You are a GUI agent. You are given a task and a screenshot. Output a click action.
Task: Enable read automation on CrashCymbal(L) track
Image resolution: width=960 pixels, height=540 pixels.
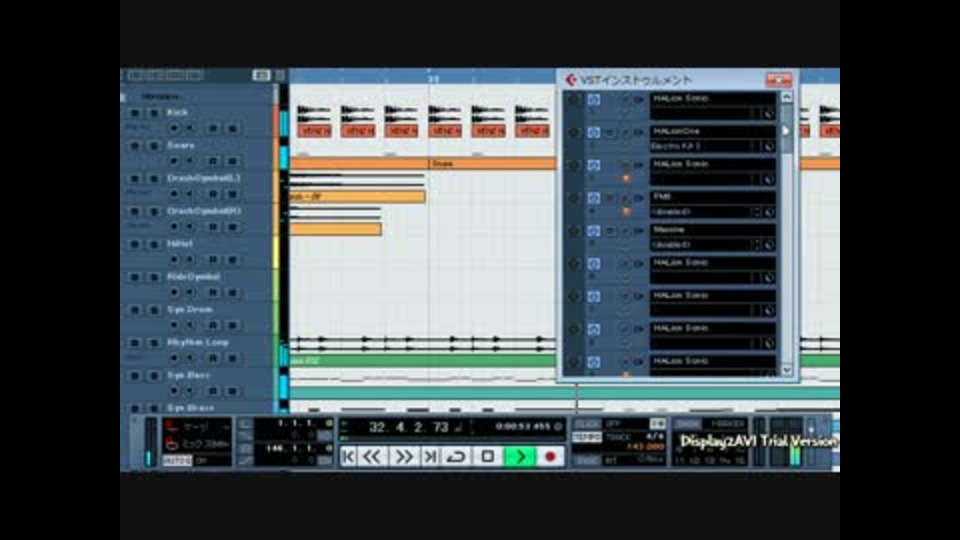(x=213, y=194)
